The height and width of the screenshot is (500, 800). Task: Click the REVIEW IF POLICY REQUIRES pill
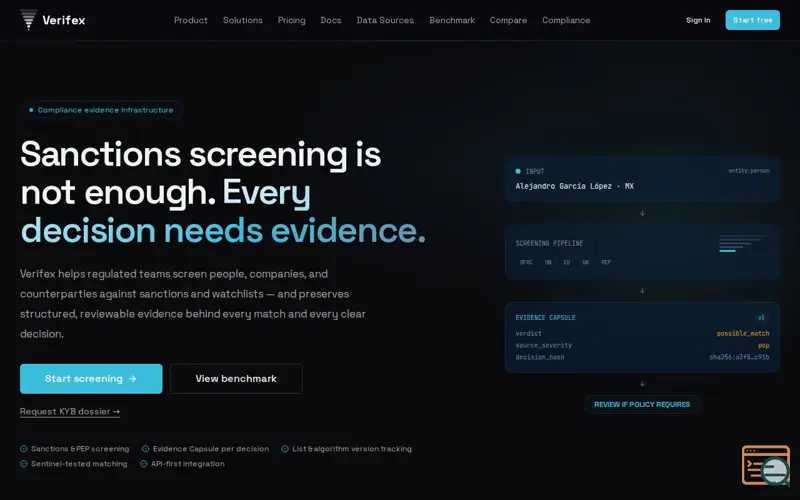pyautogui.click(x=642, y=405)
